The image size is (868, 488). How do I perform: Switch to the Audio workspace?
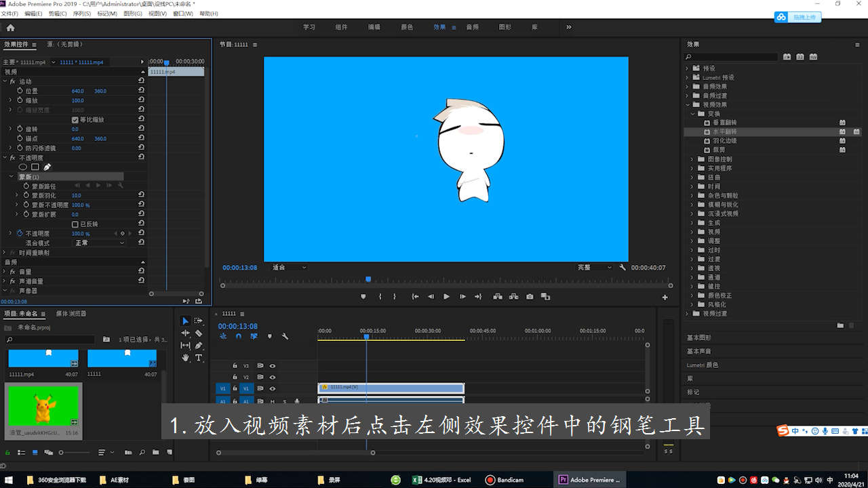[x=472, y=27]
